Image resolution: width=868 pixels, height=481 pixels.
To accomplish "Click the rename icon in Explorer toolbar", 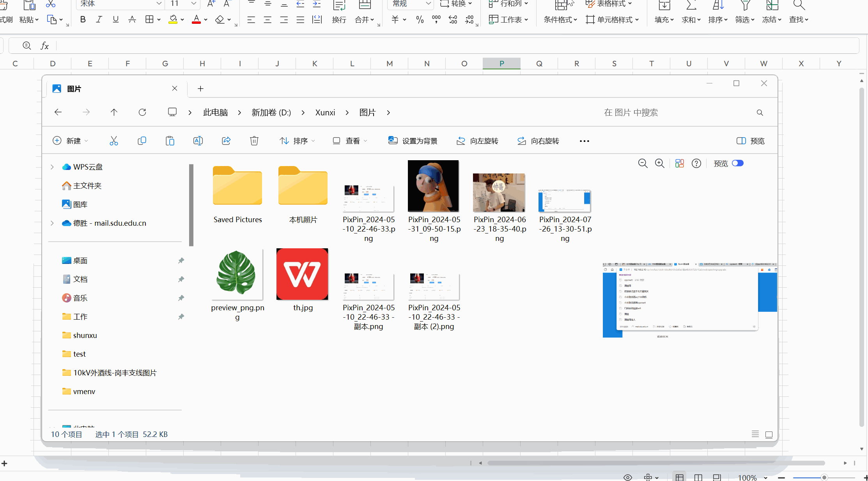I will coord(198,141).
